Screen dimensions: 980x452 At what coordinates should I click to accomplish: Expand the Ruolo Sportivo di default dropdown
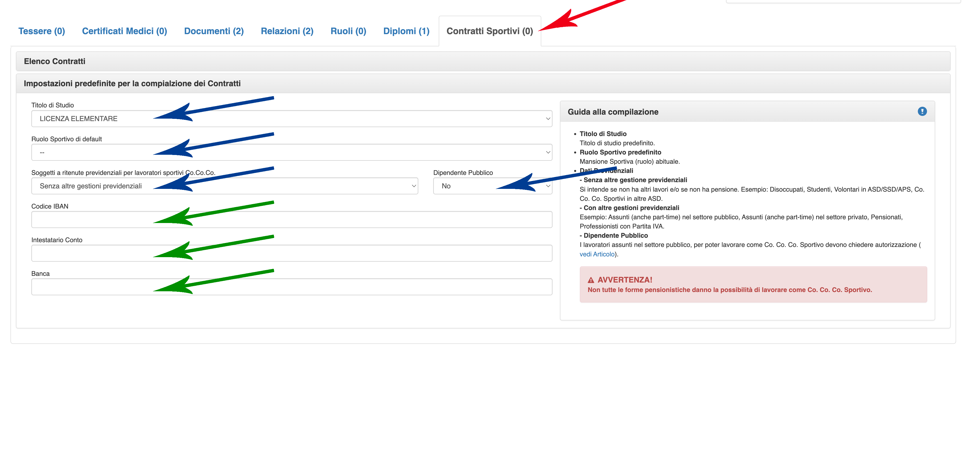(291, 152)
